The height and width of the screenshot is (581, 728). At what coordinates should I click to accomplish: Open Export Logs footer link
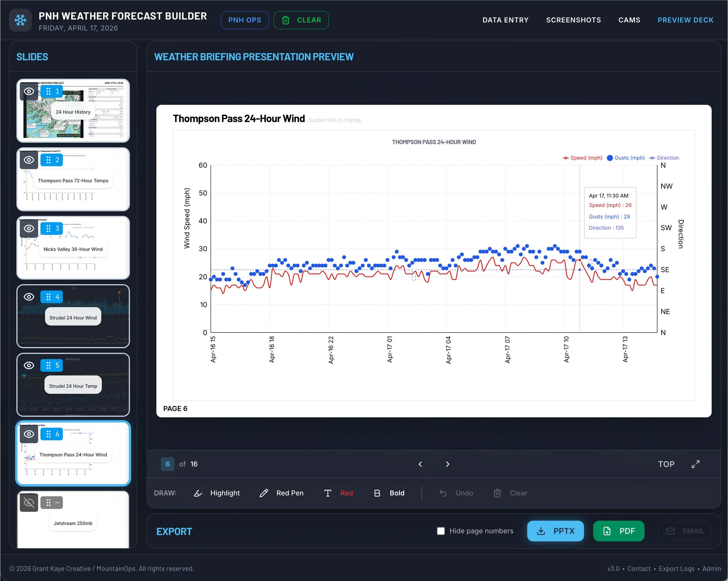pyautogui.click(x=676, y=569)
